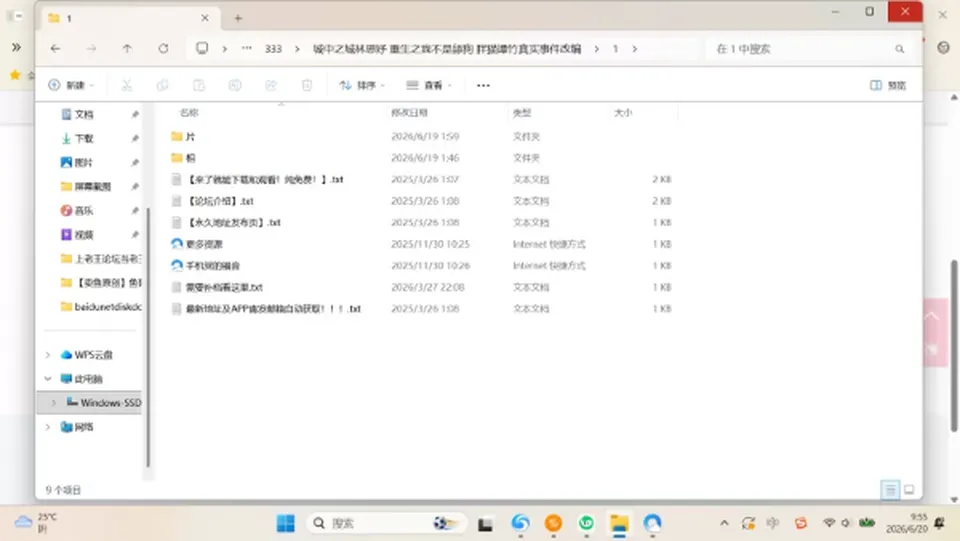
Task: Click the Share icon in the toolbar
Action: tap(271, 85)
